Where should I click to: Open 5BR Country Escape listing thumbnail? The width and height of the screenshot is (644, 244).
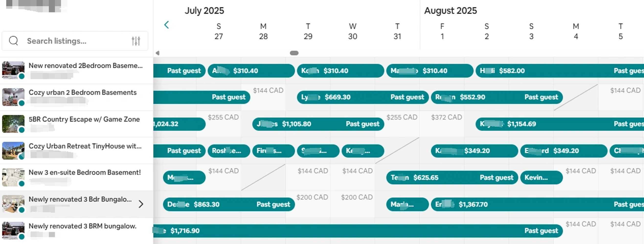pos(13,124)
